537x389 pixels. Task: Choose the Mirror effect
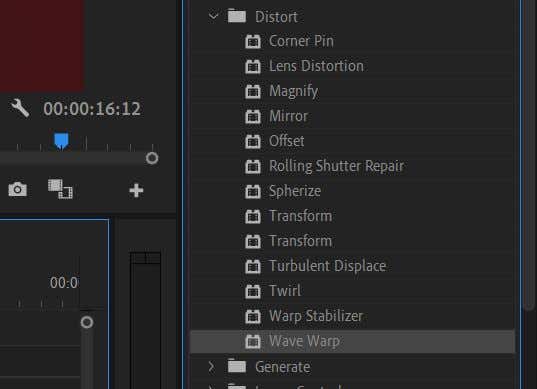tap(288, 116)
